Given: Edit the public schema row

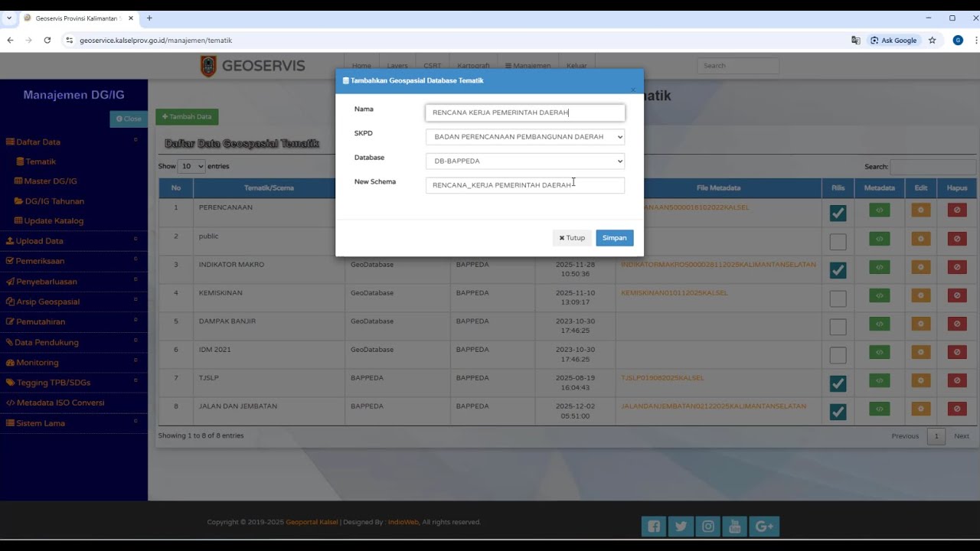Looking at the screenshot, I should coord(920,239).
